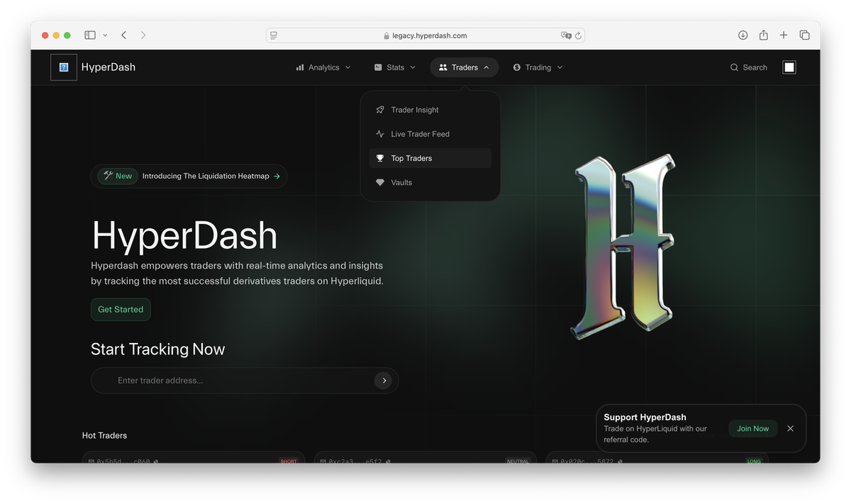This screenshot has width=851, height=504.
Task: Click the diamond icon beside Vaults
Action: (x=380, y=182)
